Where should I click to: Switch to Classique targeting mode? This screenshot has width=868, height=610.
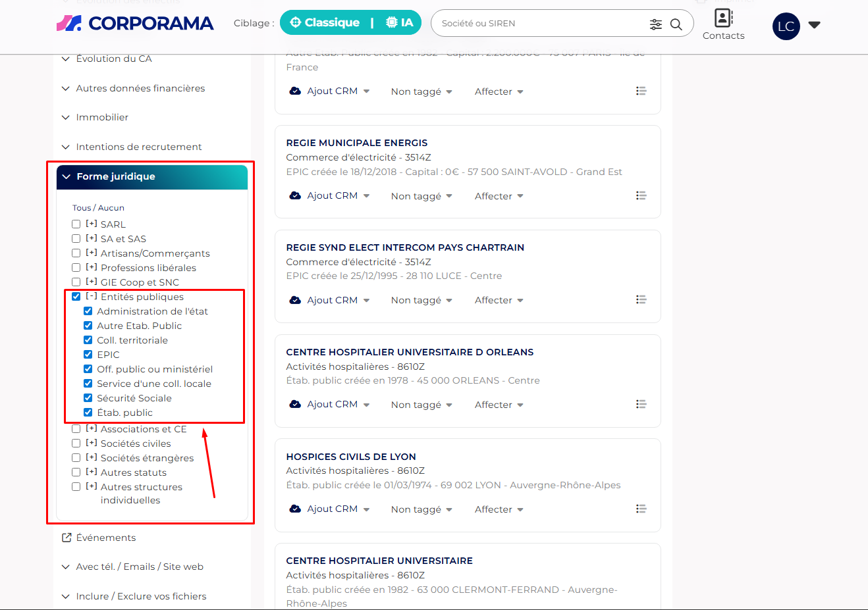click(325, 22)
